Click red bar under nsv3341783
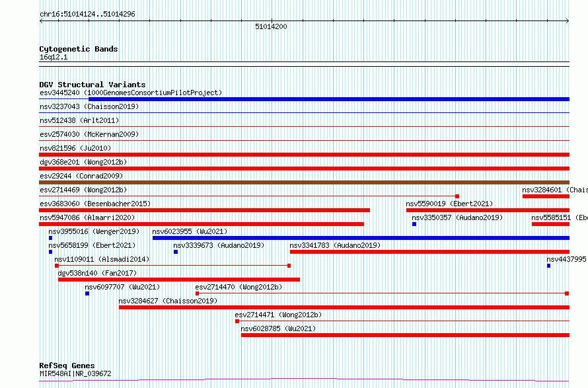 click(429, 252)
